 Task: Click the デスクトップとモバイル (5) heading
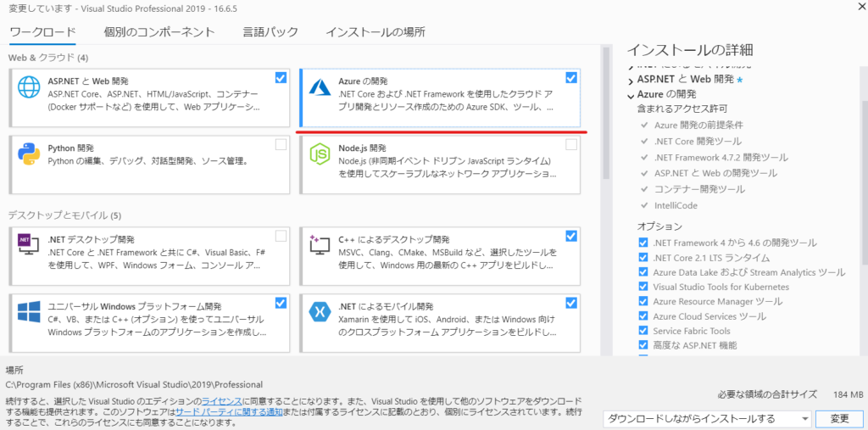click(x=64, y=215)
